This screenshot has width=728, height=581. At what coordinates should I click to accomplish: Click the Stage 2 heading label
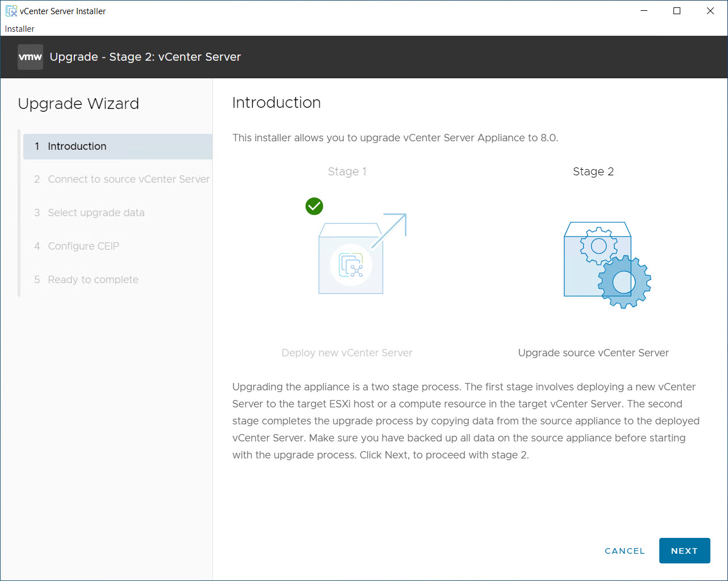pyautogui.click(x=593, y=171)
